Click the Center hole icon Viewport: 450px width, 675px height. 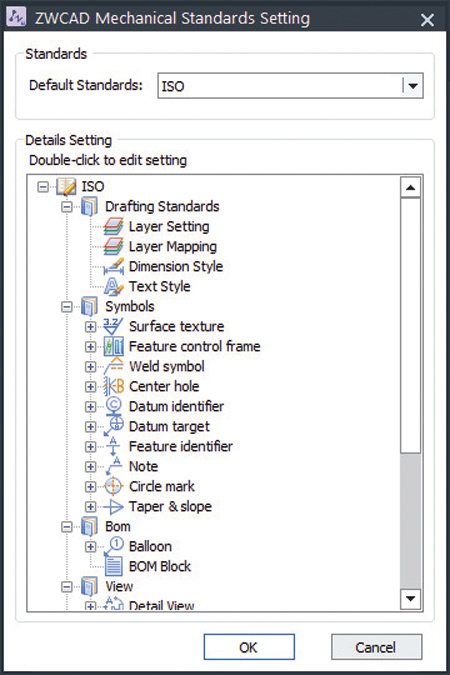(x=114, y=387)
